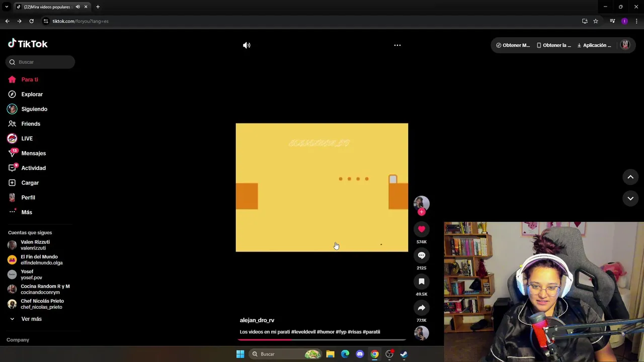Open Discord from taskbar

(360, 354)
